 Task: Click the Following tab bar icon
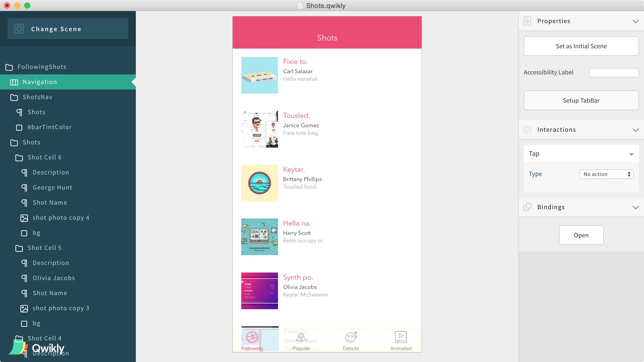(252, 337)
